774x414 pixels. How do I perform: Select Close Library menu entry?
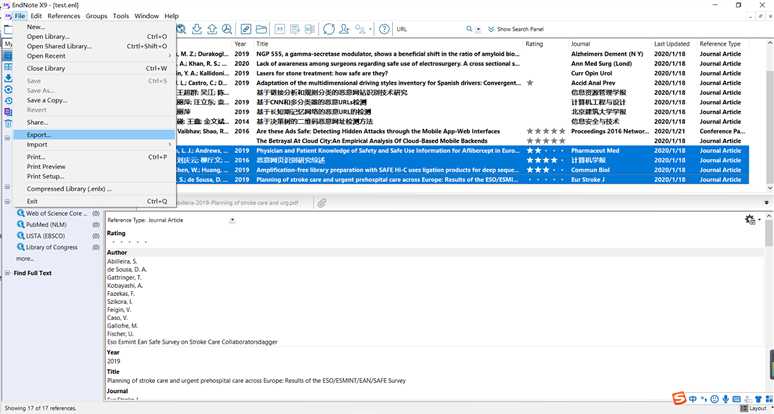click(94, 69)
